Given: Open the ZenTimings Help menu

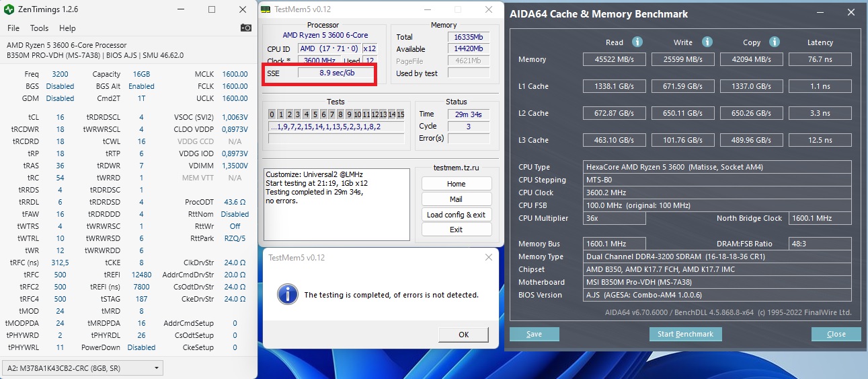Looking at the screenshot, I should tap(67, 28).
